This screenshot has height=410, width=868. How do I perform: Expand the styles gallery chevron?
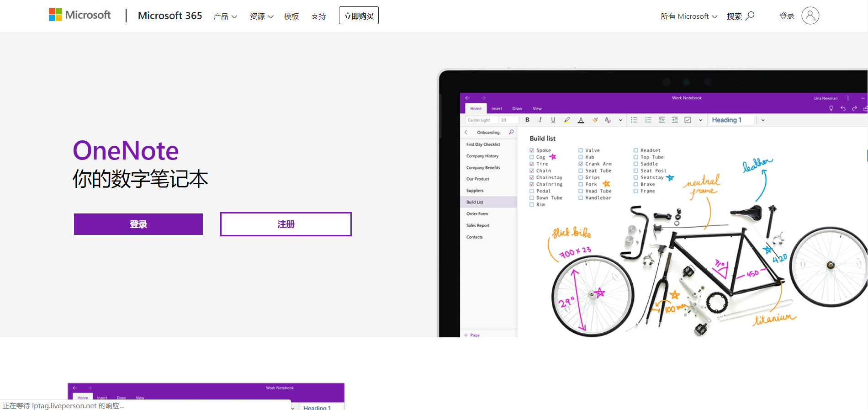pyautogui.click(x=763, y=120)
